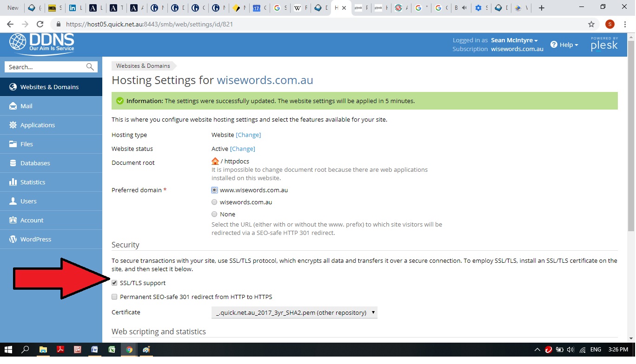Click the battery tray icon
This screenshot has height=364, width=636.
tap(560, 350)
